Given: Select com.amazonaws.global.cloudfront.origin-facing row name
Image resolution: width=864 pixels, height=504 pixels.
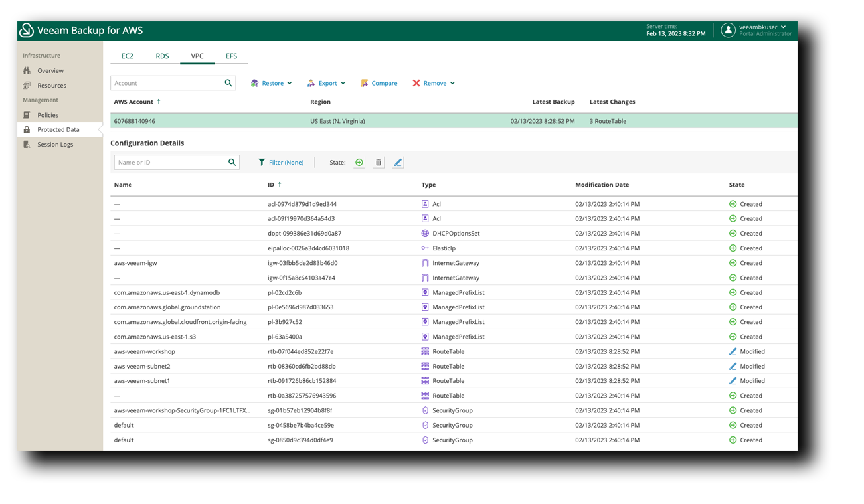Looking at the screenshot, I should (x=180, y=321).
